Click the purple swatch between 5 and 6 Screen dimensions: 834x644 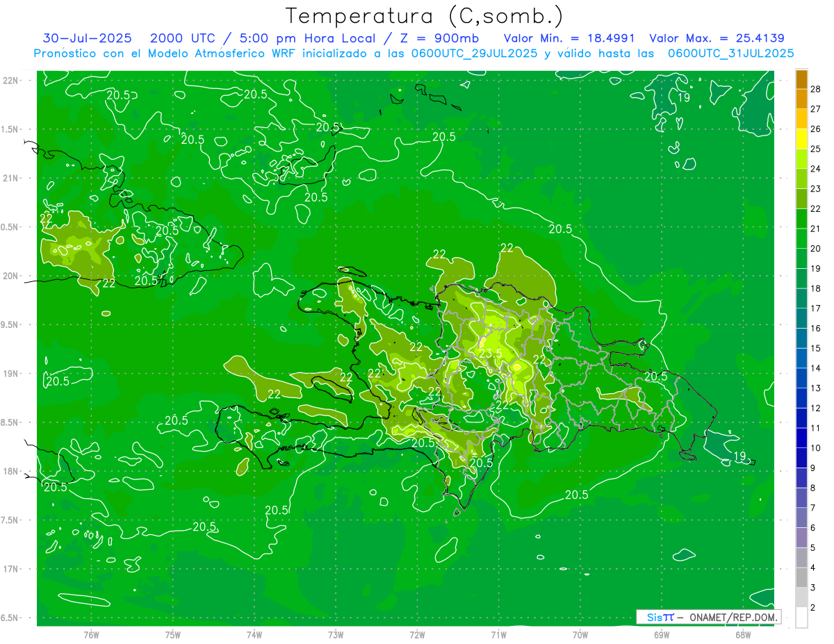801,538
